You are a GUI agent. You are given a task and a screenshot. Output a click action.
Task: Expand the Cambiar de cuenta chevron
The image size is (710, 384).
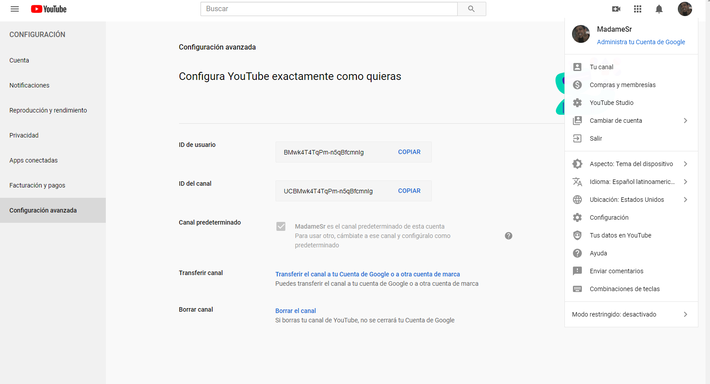686,120
